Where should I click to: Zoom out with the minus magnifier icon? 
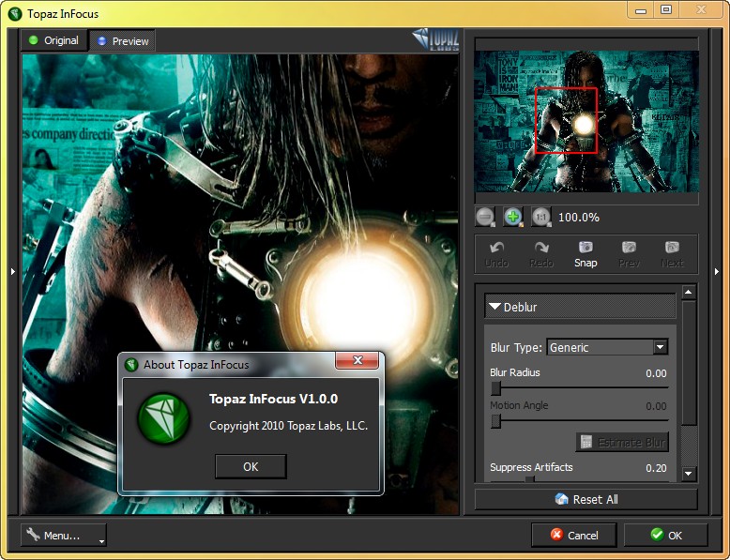tap(485, 217)
